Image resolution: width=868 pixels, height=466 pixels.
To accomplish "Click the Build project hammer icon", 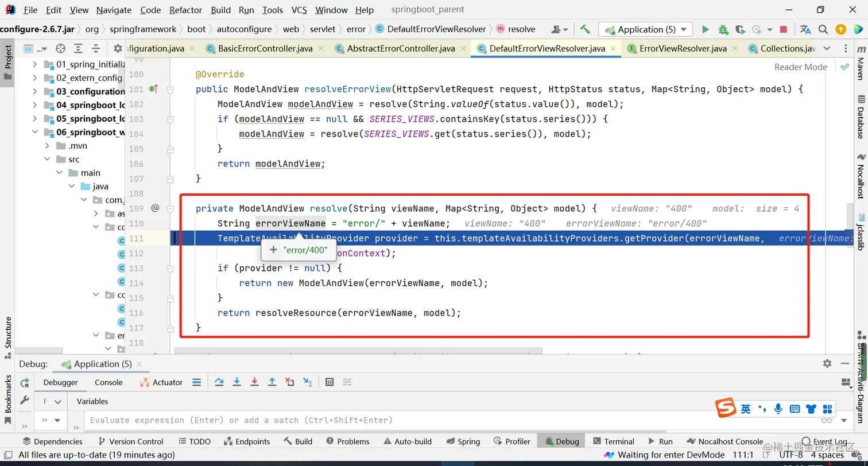I will 585,29.
